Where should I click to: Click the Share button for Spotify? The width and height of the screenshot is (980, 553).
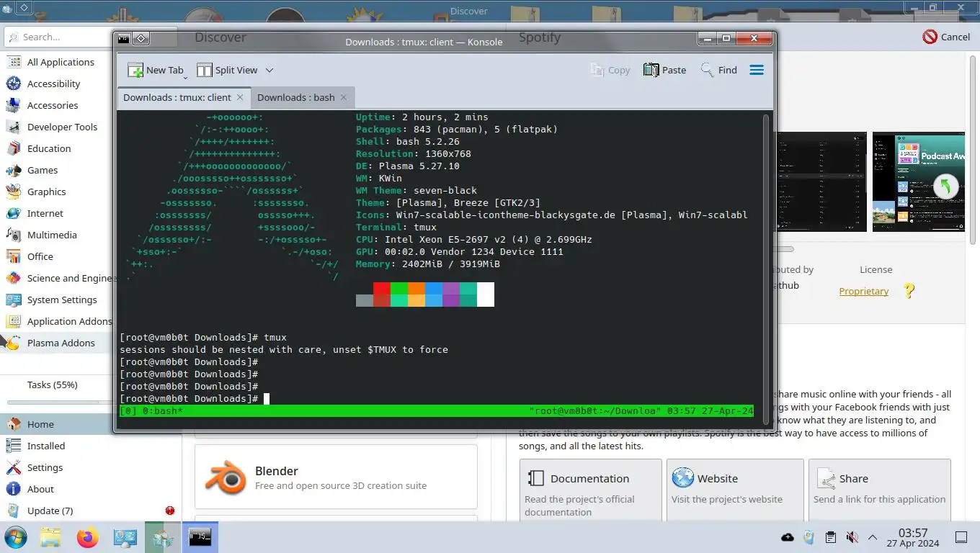point(879,490)
